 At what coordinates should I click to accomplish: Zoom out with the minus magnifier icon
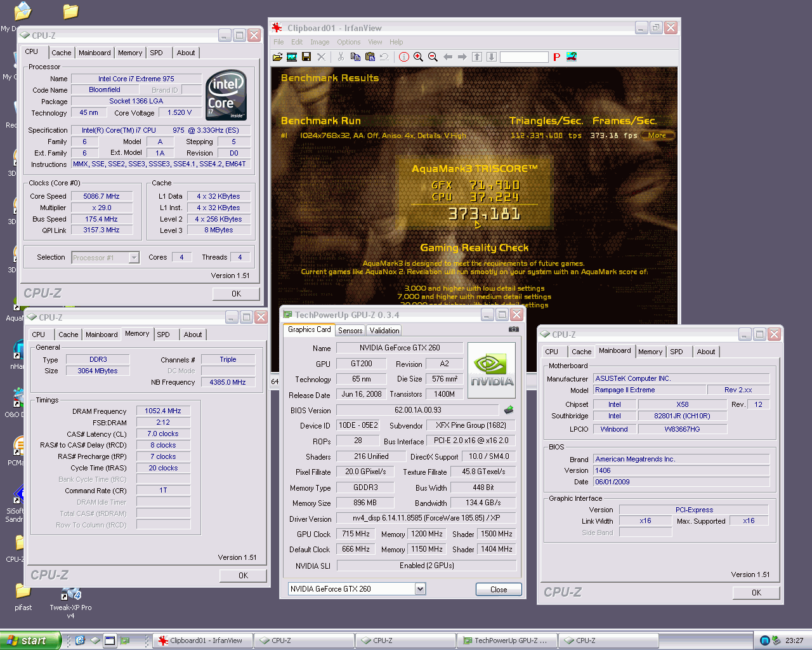coord(433,57)
